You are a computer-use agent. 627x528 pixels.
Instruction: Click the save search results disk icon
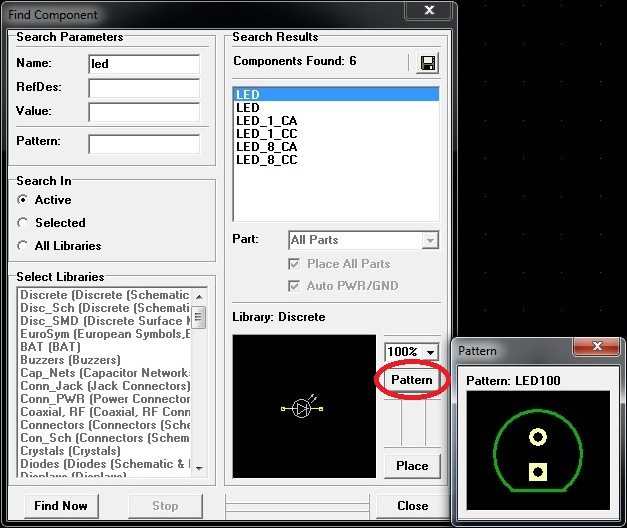point(427,63)
